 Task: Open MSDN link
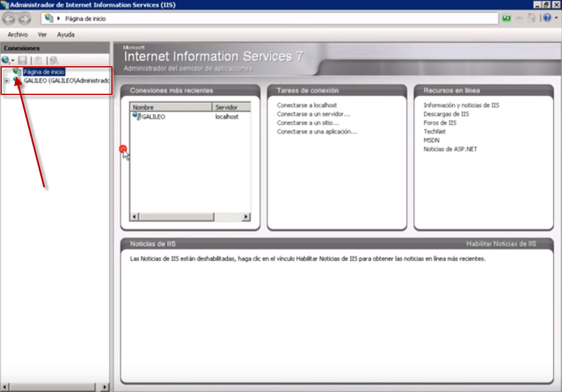pos(431,141)
